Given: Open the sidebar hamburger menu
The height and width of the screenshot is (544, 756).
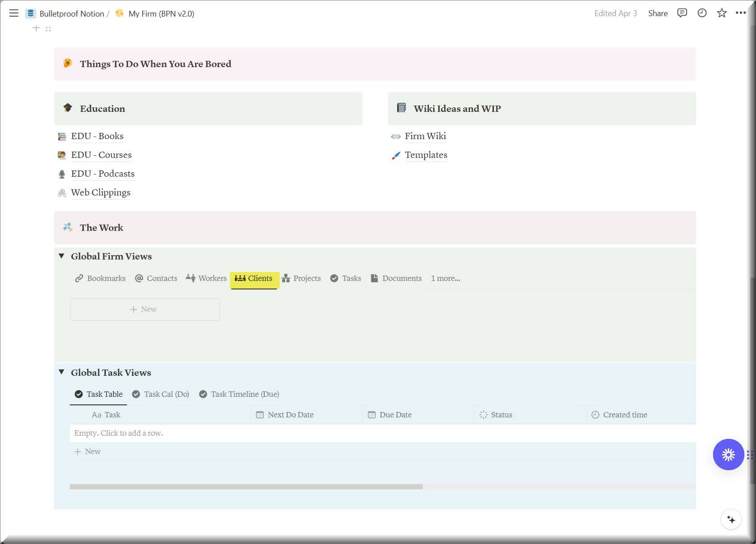Looking at the screenshot, I should click(x=14, y=13).
